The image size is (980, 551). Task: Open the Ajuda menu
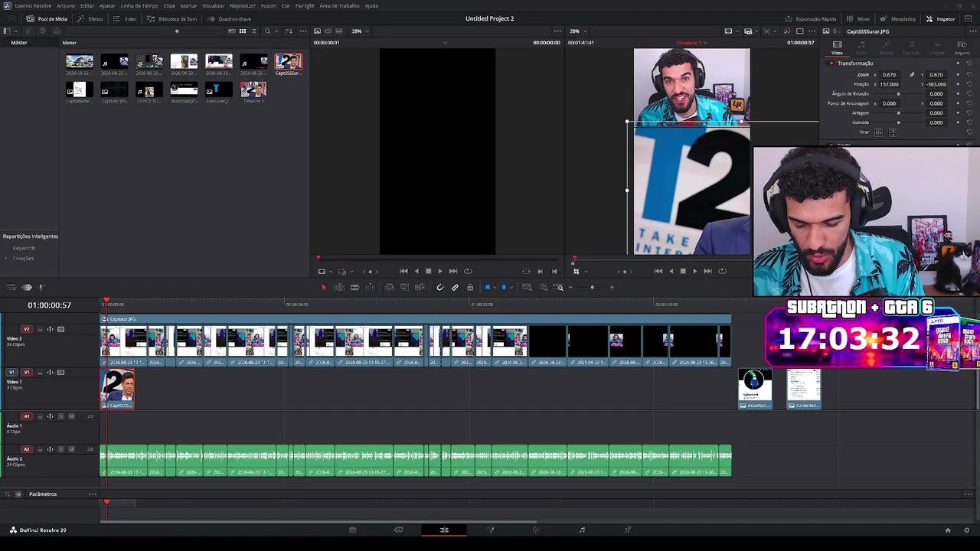coord(371,5)
